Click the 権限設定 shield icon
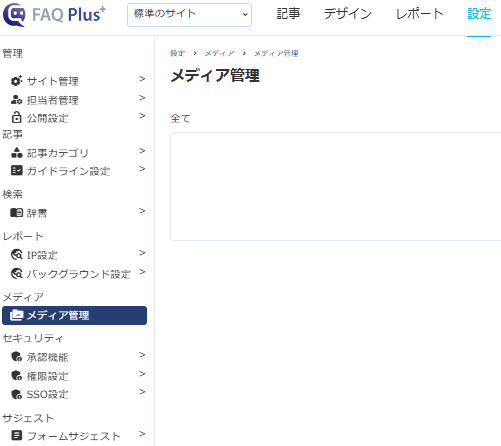The height and width of the screenshot is (446, 501). [x=16, y=376]
